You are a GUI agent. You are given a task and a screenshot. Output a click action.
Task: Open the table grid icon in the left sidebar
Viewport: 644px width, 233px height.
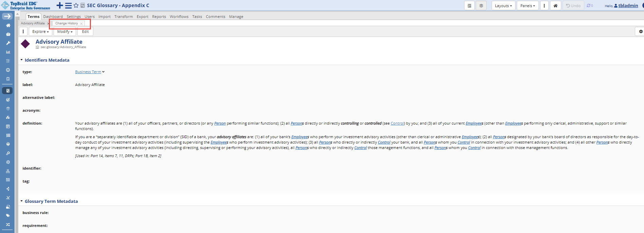[x=8, y=180]
